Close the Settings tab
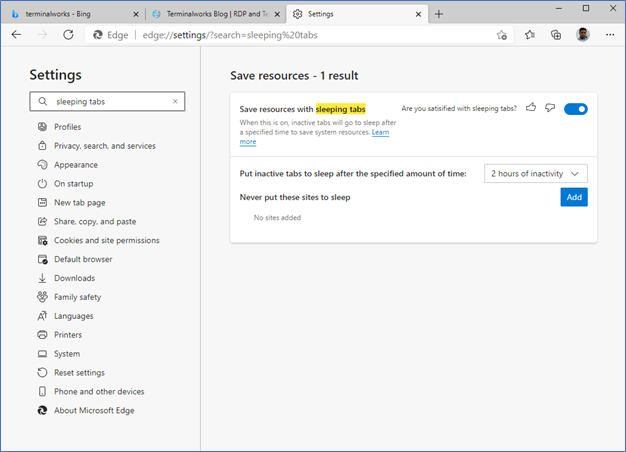 pos(418,14)
